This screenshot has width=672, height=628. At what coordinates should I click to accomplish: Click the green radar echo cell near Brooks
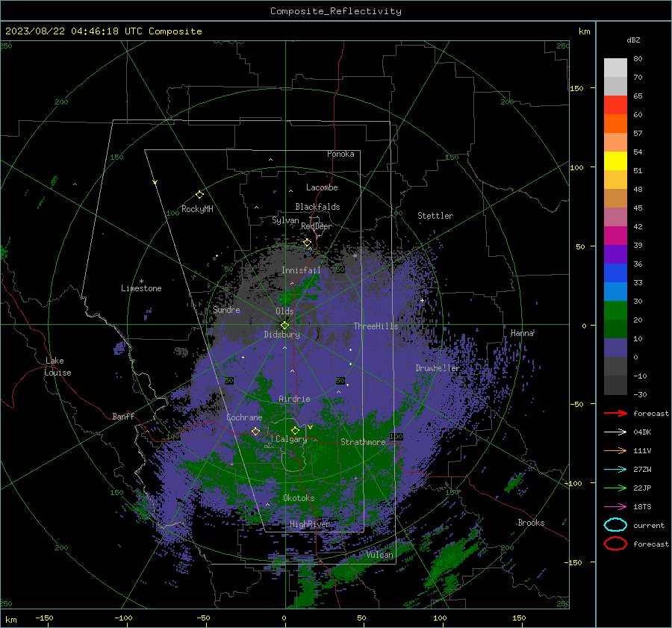coord(514,483)
